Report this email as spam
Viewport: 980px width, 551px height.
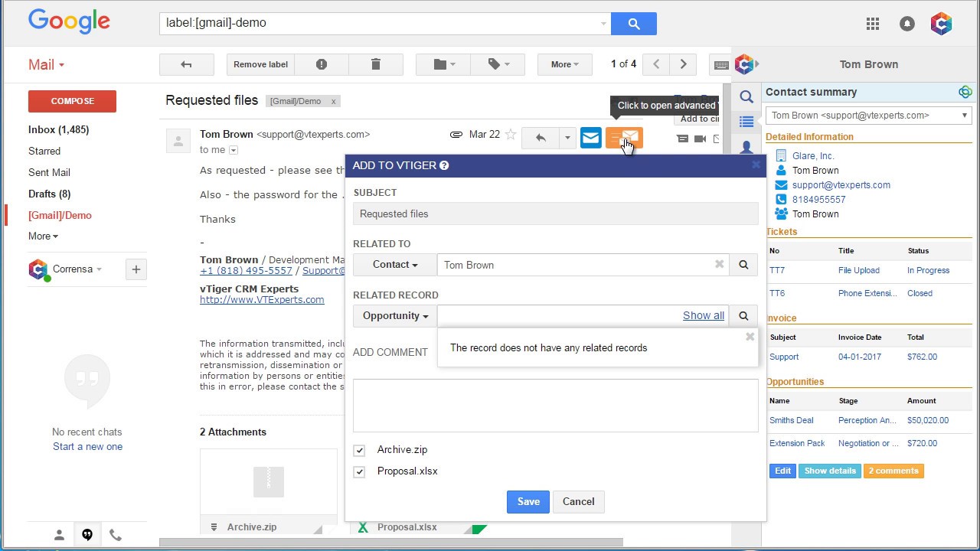(322, 64)
